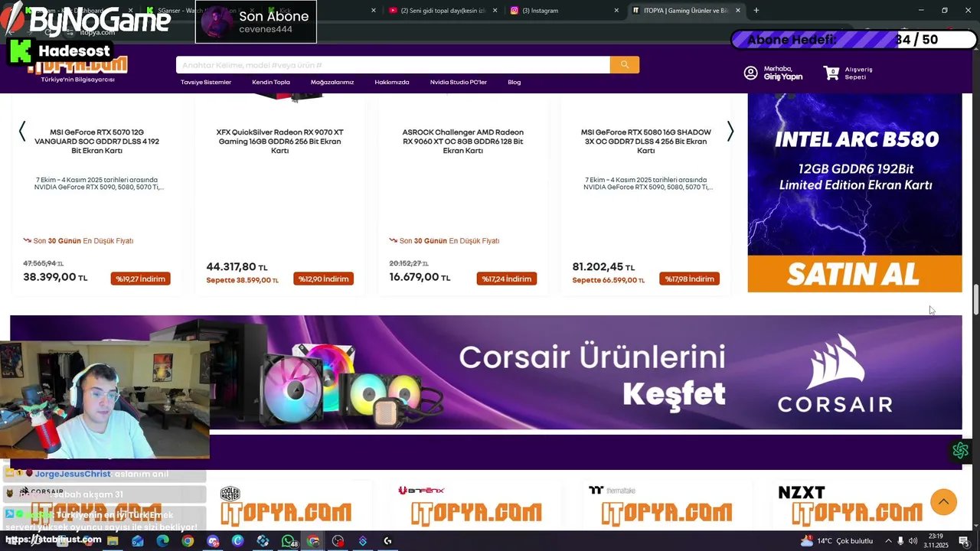Open File Explorer from the taskbar

click(113, 541)
